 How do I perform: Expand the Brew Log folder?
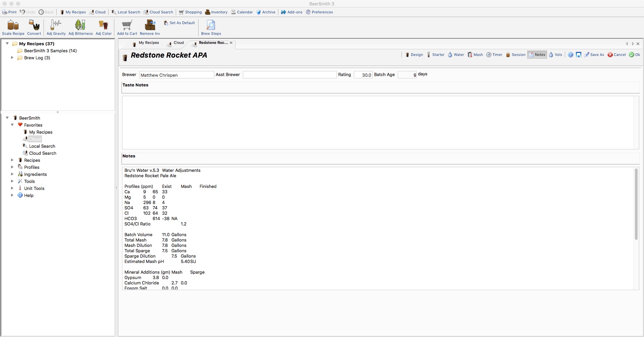click(12, 58)
